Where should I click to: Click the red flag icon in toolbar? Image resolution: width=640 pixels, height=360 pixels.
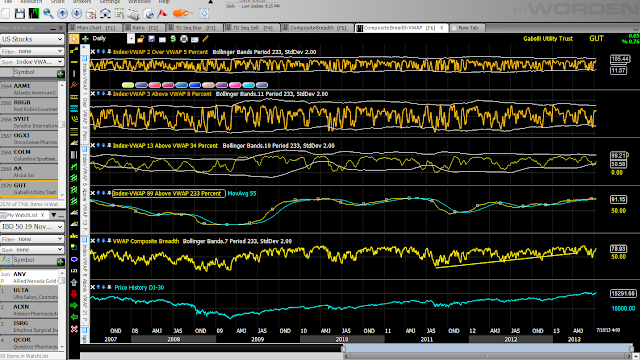162,13
